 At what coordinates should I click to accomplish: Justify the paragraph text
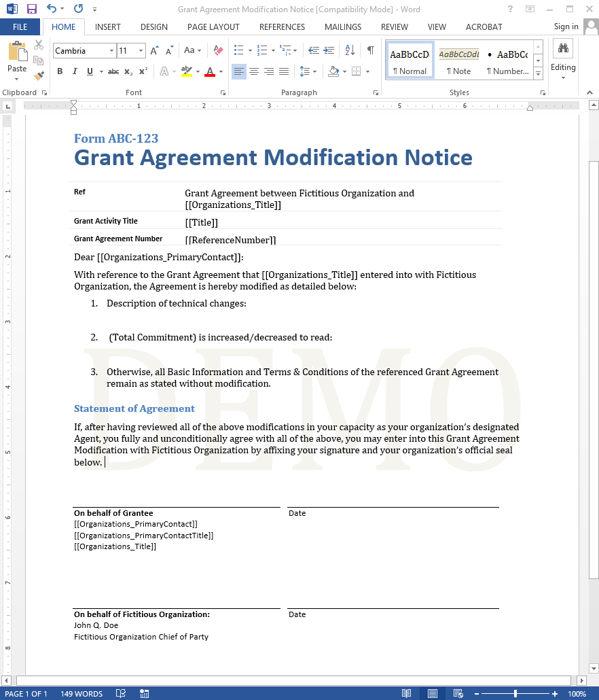pyautogui.click(x=284, y=71)
